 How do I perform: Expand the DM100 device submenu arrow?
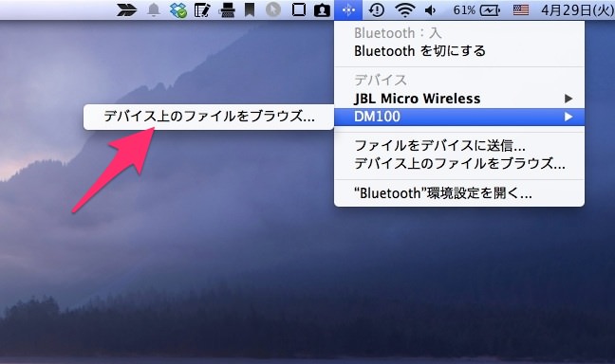568,117
